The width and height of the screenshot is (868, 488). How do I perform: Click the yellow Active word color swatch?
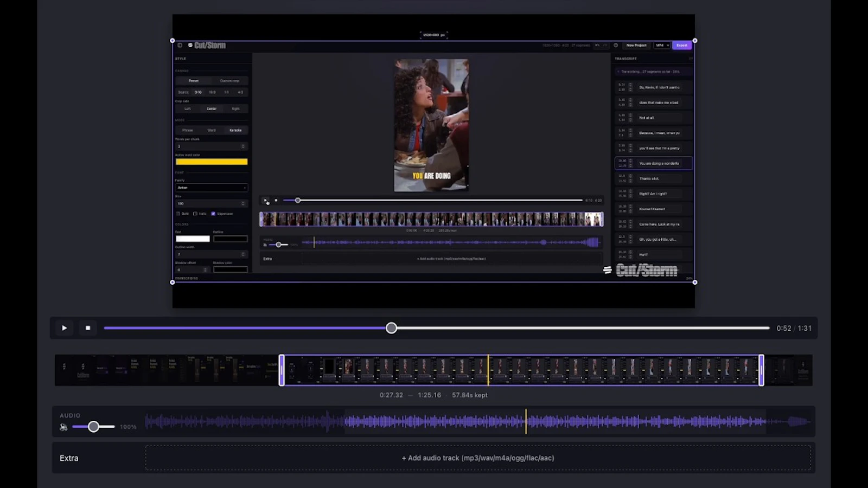tap(212, 162)
